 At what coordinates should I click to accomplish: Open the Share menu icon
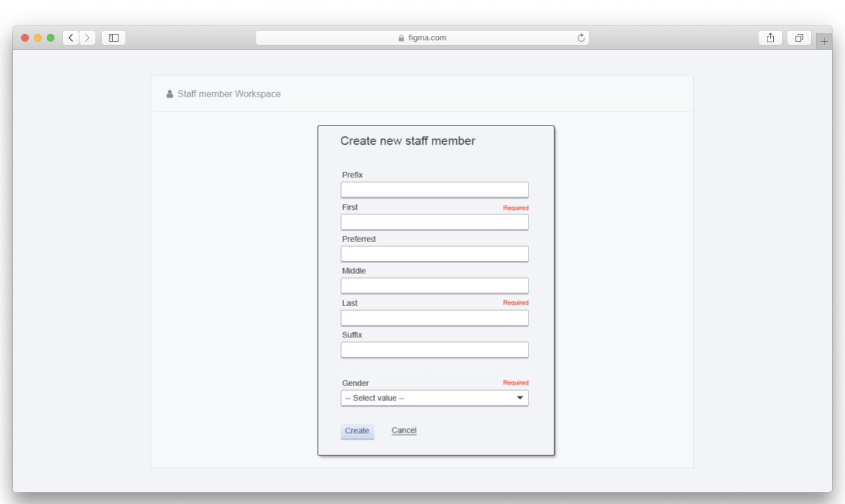click(x=770, y=38)
